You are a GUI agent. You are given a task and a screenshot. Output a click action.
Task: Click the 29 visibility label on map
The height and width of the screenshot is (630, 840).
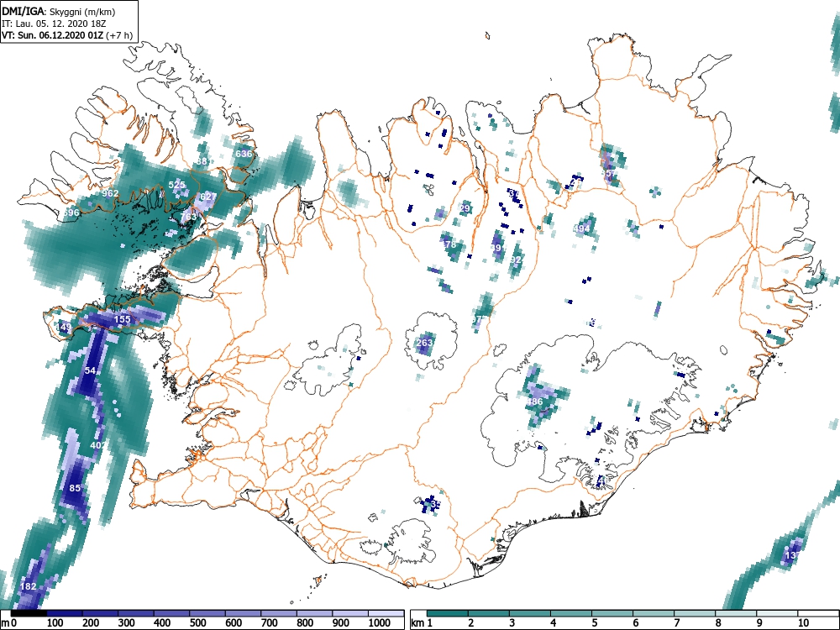(465, 208)
